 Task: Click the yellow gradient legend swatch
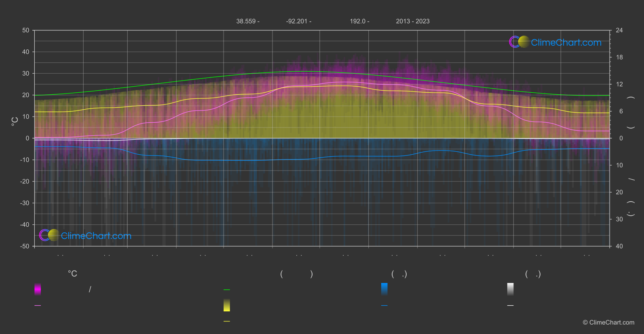pyautogui.click(x=227, y=305)
